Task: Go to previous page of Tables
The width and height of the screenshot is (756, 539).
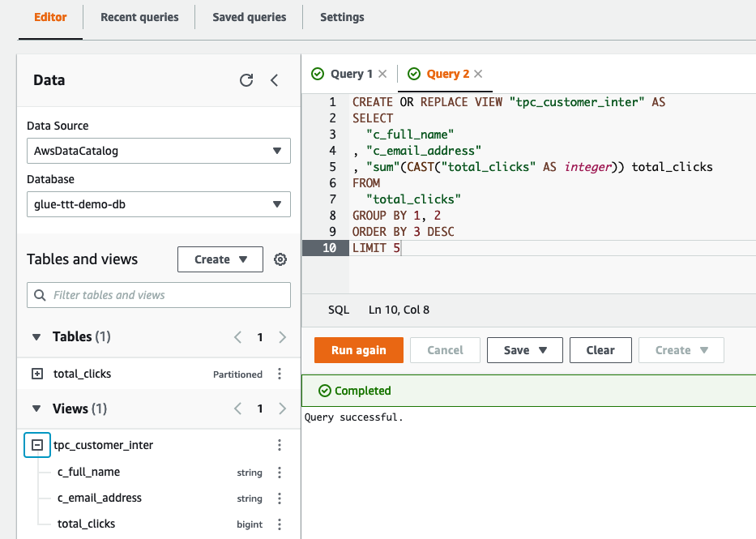Action: 237,337
